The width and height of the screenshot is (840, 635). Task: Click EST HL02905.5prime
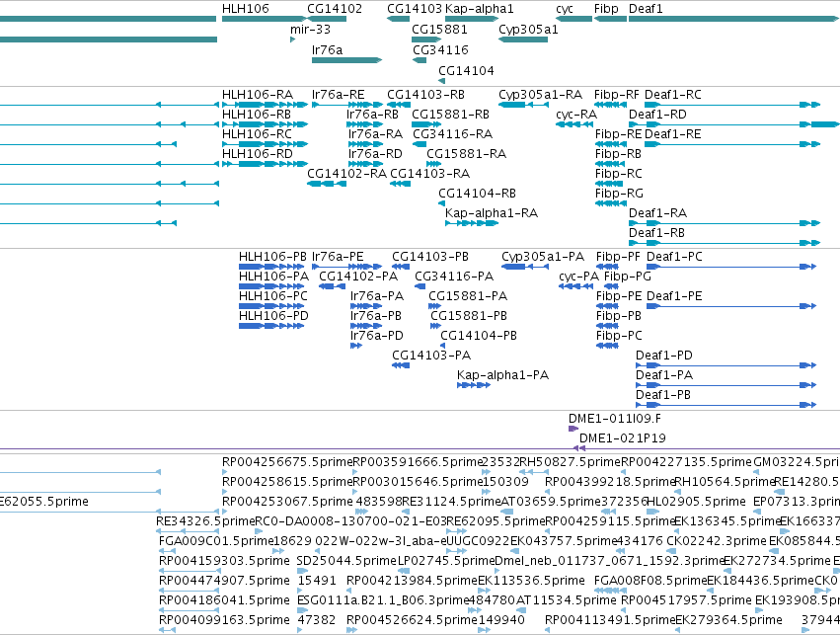tap(696, 502)
